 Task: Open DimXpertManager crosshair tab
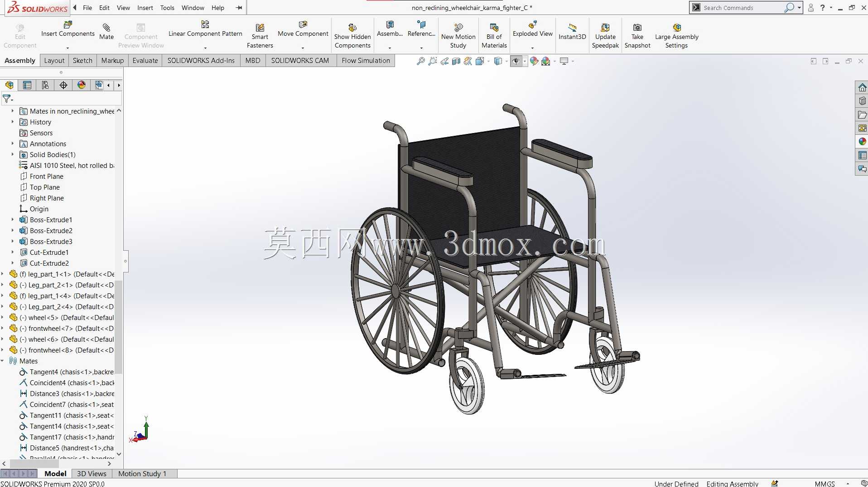[x=63, y=85]
